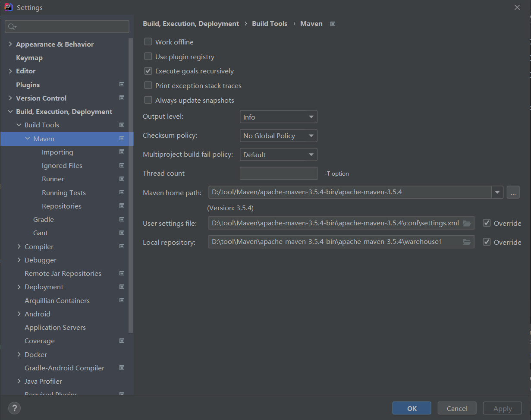Open the Checksum policy dropdown
Screen dimensions: 531x420
click(x=278, y=136)
